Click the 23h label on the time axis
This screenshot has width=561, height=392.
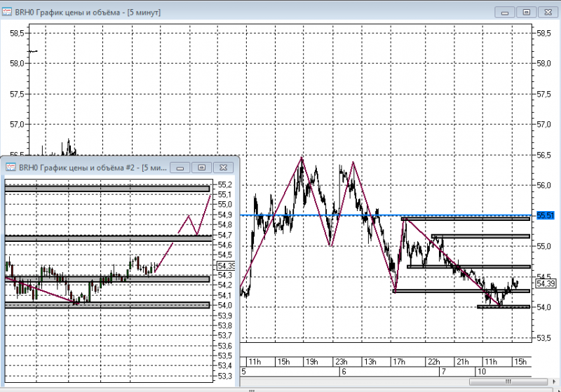tap(341, 362)
